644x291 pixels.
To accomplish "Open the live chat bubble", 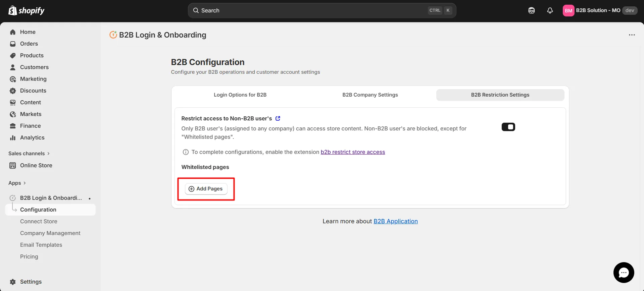I will coord(624,273).
